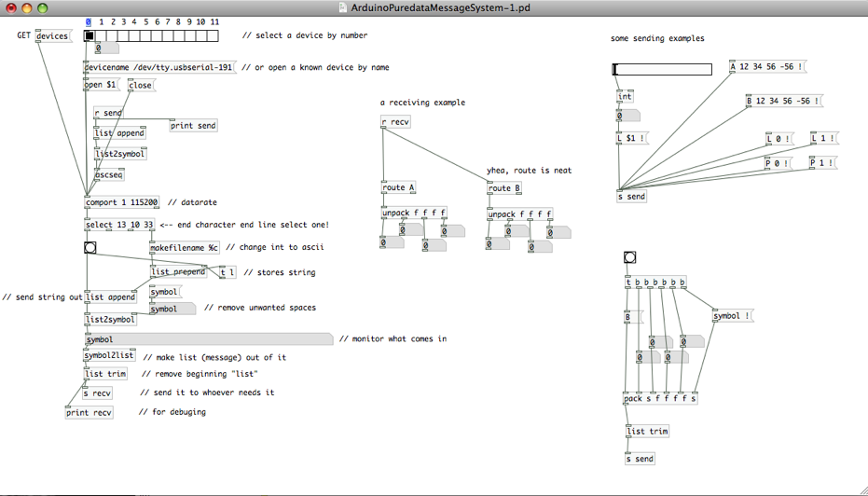The height and width of the screenshot is (496, 868).
Task: Select the first device radio cell numbered 0
Action: [90, 36]
